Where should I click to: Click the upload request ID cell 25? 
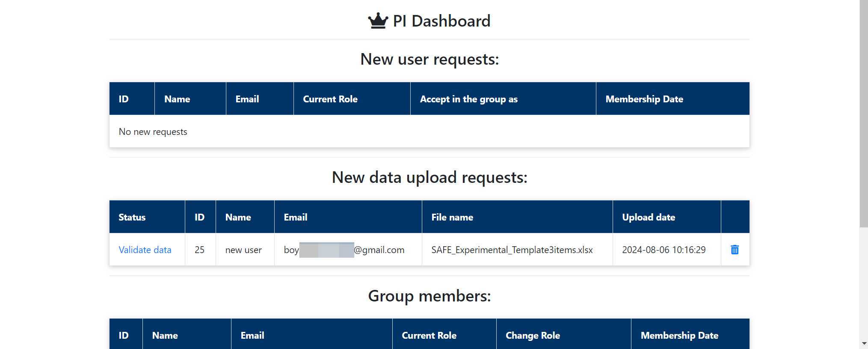(x=200, y=250)
